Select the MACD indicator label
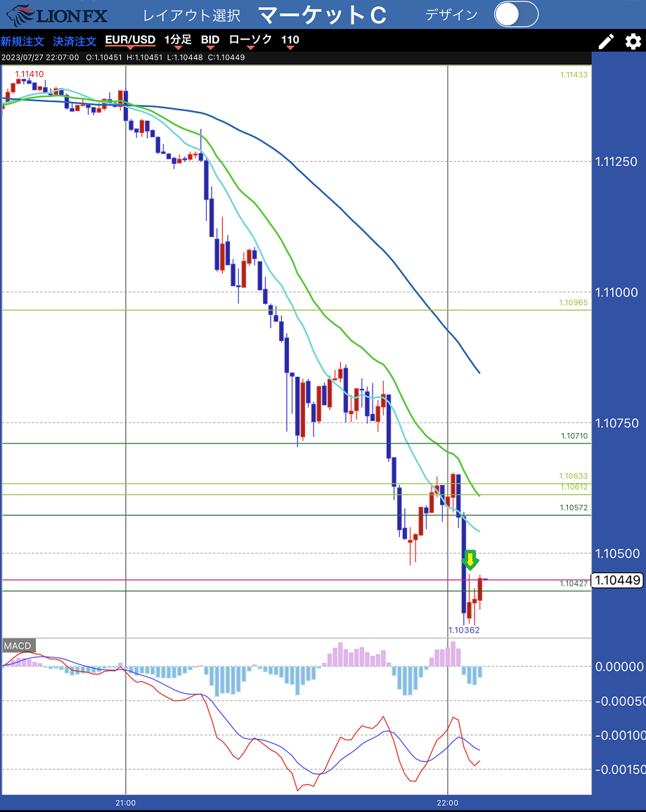646x812 pixels. click(18, 646)
